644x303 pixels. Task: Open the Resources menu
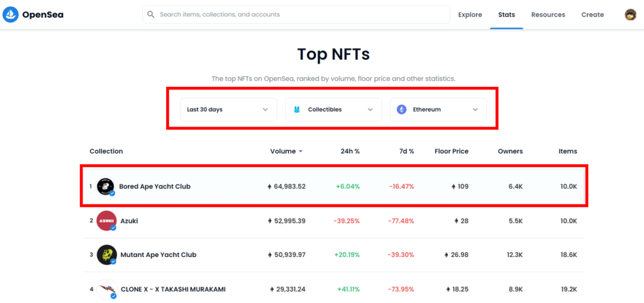548,14
